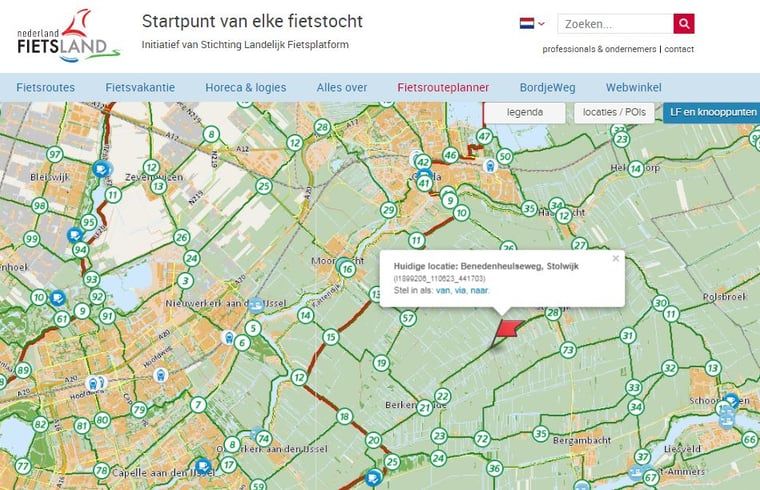This screenshot has width=760, height=490.
Task: Expand the Alles over menu
Action: click(x=342, y=87)
